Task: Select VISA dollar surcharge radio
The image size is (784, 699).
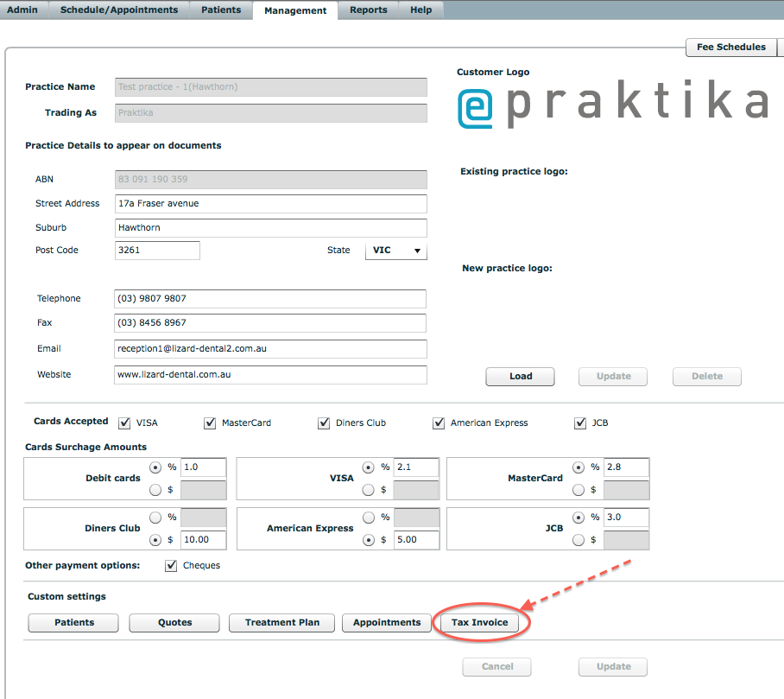Action: tap(369, 490)
